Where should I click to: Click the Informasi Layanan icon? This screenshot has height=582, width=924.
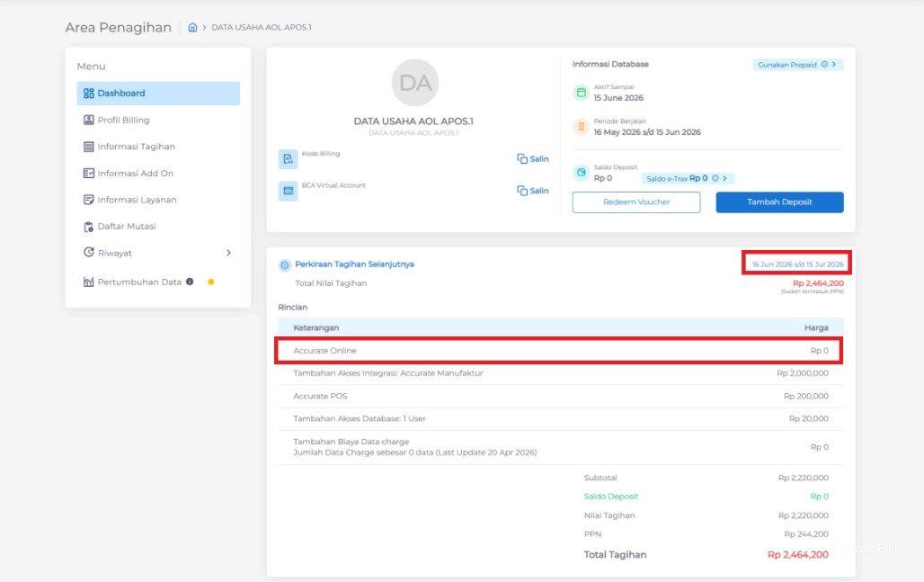click(88, 200)
